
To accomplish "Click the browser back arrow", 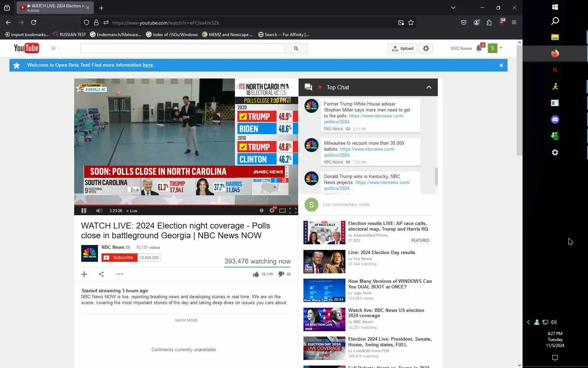I will [x=8, y=22].
